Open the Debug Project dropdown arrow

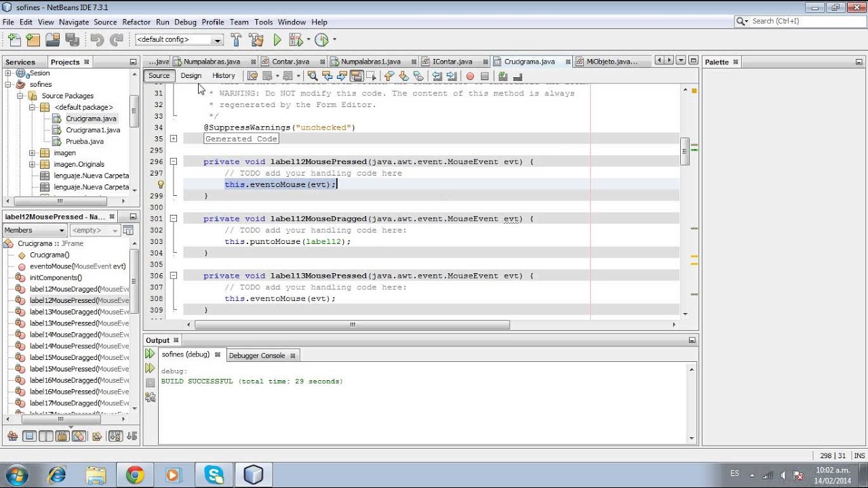click(308, 40)
